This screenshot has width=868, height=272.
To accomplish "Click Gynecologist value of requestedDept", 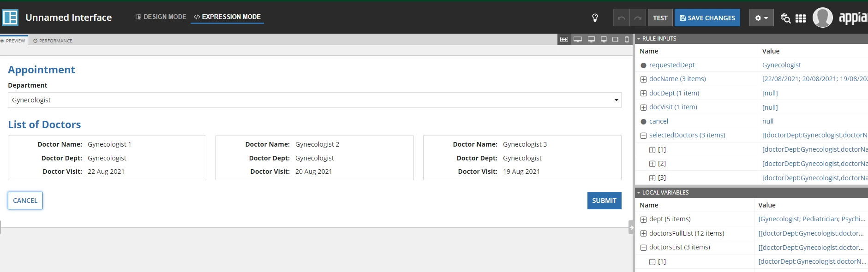I will (781, 65).
